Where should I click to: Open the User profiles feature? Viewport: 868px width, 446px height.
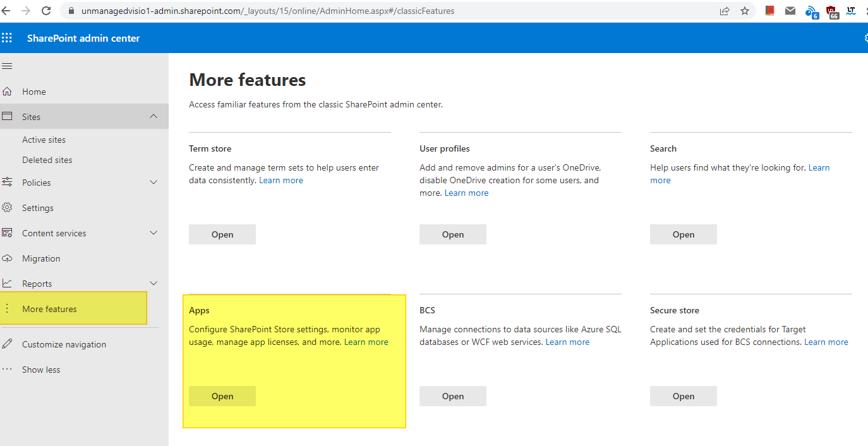coord(453,234)
